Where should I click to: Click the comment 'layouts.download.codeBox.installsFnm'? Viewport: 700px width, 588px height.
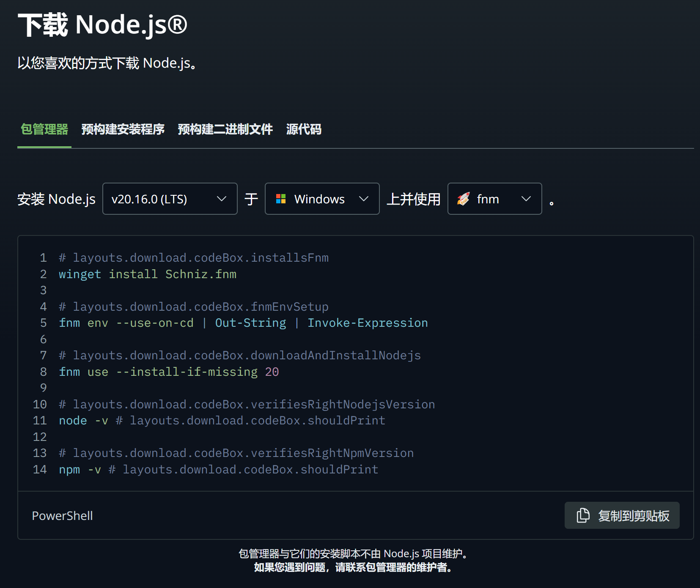[194, 258]
